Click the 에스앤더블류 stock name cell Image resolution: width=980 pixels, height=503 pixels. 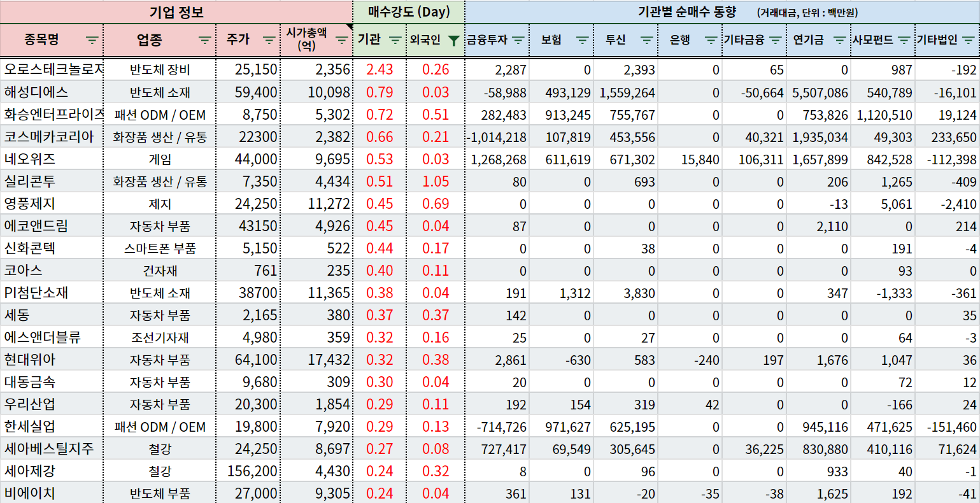click(x=52, y=337)
